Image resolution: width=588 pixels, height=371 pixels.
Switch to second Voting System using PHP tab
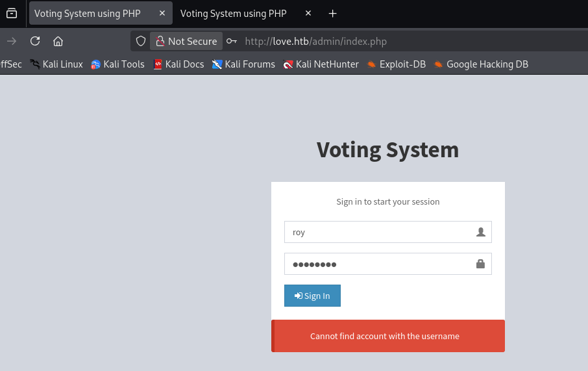tap(234, 13)
